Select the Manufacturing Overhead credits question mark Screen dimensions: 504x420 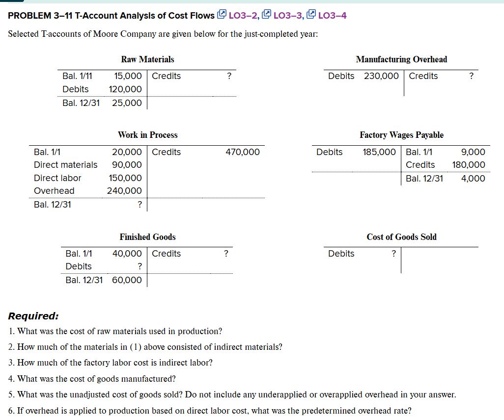click(x=471, y=76)
